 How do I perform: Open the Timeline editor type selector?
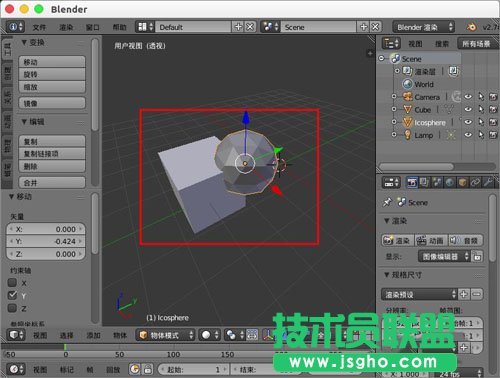point(16,369)
